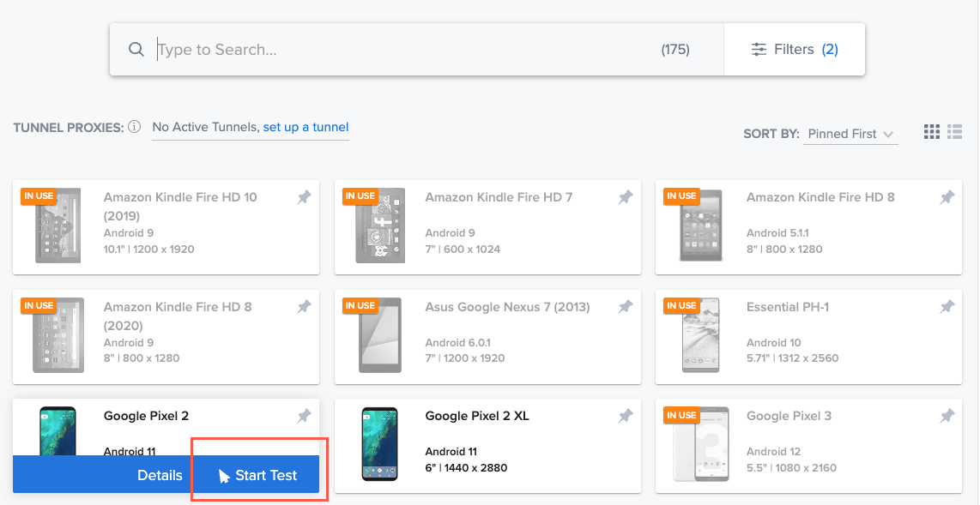Click the IN USE badge on Google Pixel 3
This screenshot has width=980, height=505.
(x=681, y=415)
